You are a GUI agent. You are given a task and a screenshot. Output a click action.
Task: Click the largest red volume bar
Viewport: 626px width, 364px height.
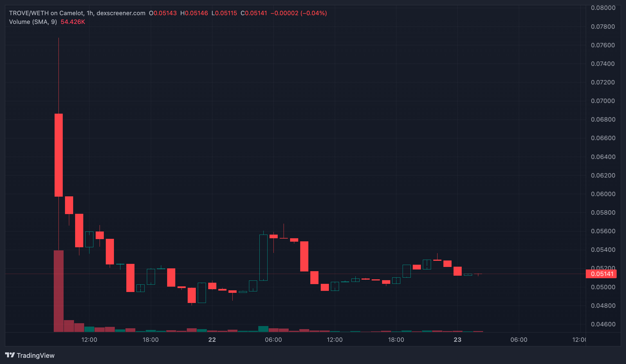59,291
